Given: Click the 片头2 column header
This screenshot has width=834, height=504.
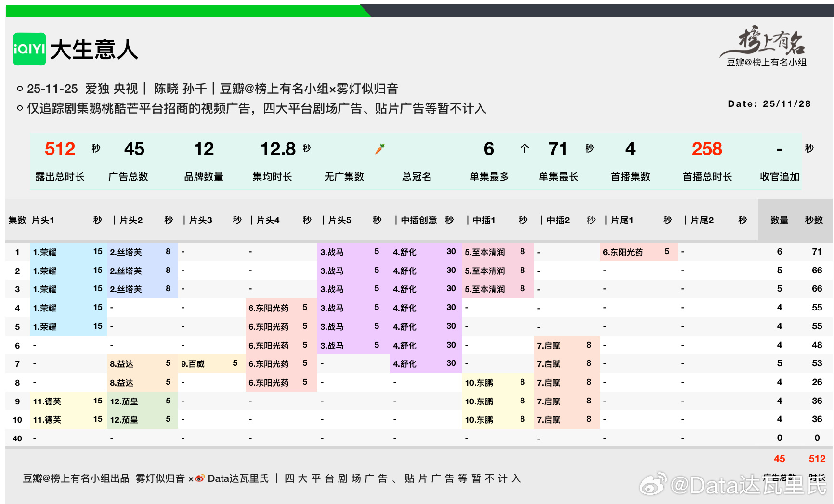Looking at the screenshot, I should pos(131,220).
